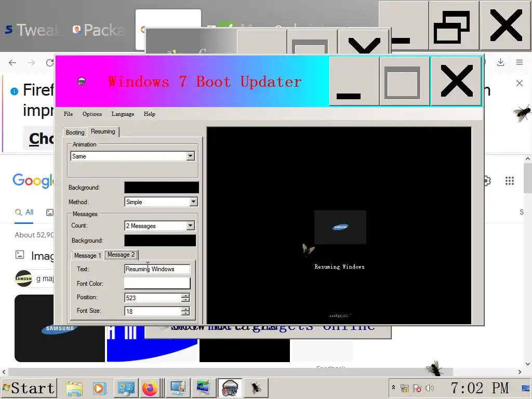
Task: Go forward in the Firefox window
Action: pyautogui.click(x=31, y=63)
